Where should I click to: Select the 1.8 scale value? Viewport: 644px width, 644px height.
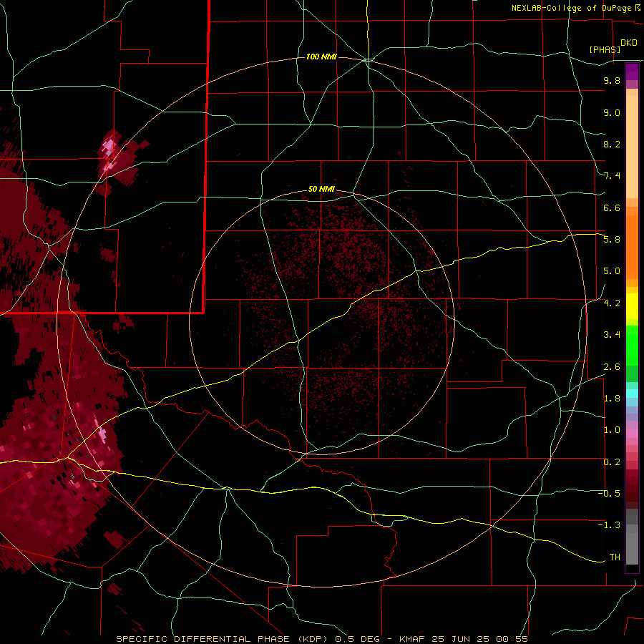click(612, 399)
